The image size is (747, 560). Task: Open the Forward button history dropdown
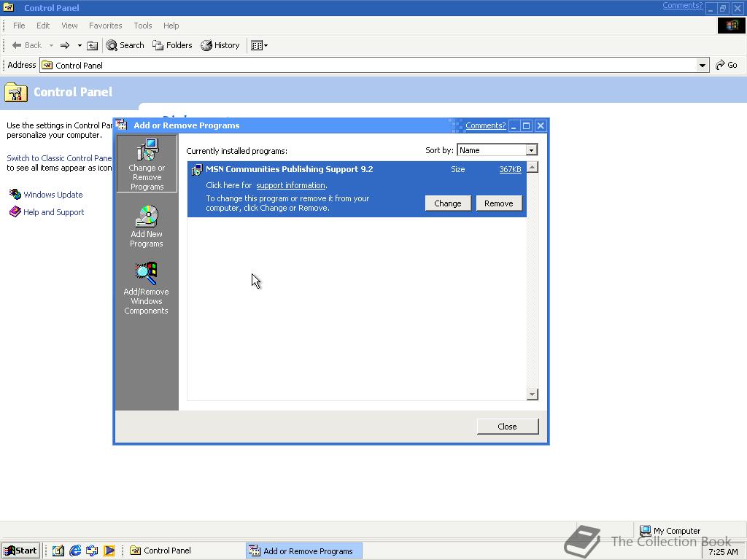(x=80, y=45)
